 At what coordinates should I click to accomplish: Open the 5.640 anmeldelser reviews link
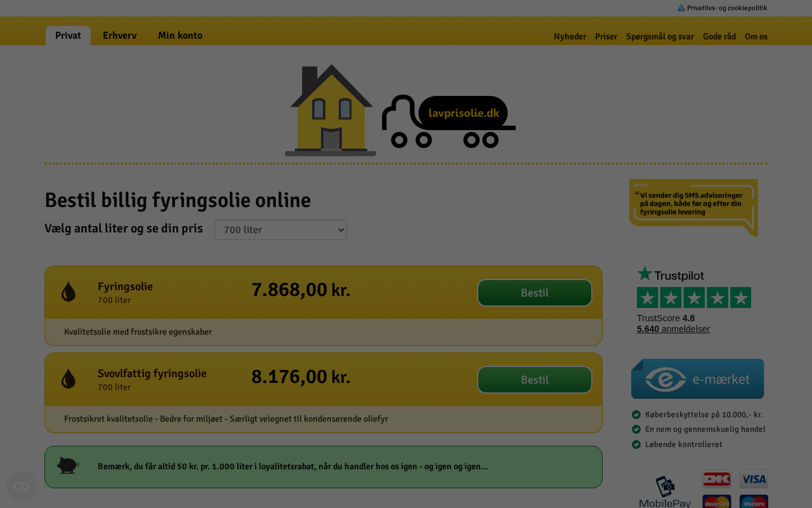coord(673,329)
